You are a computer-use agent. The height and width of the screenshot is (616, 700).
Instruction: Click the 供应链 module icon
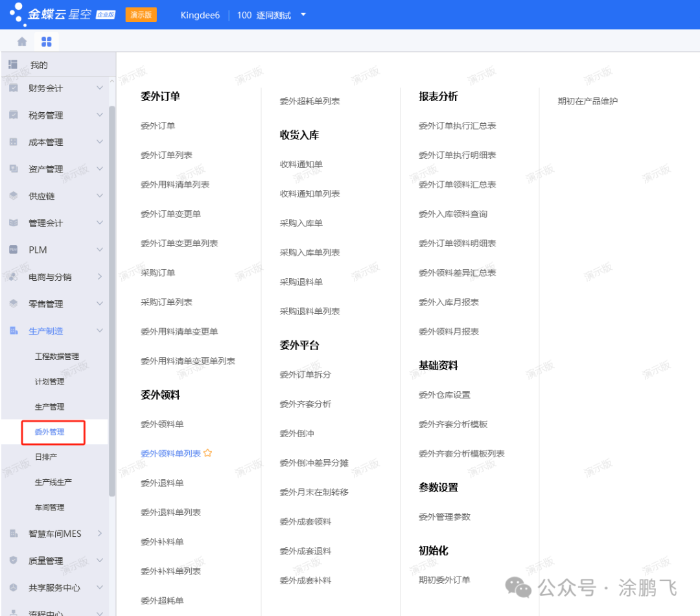pyautogui.click(x=14, y=196)
